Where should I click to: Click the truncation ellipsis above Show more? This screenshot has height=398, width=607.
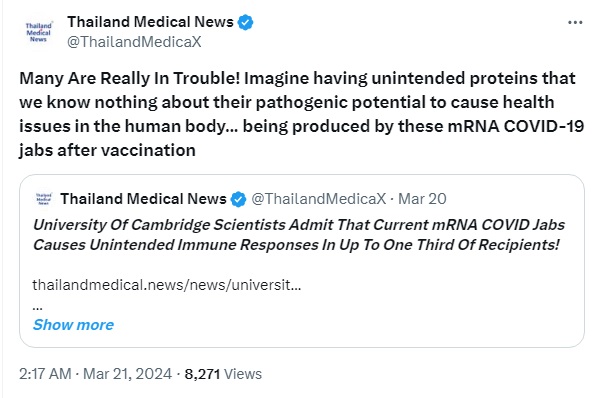pyautogui.click(x=38, y=308)
